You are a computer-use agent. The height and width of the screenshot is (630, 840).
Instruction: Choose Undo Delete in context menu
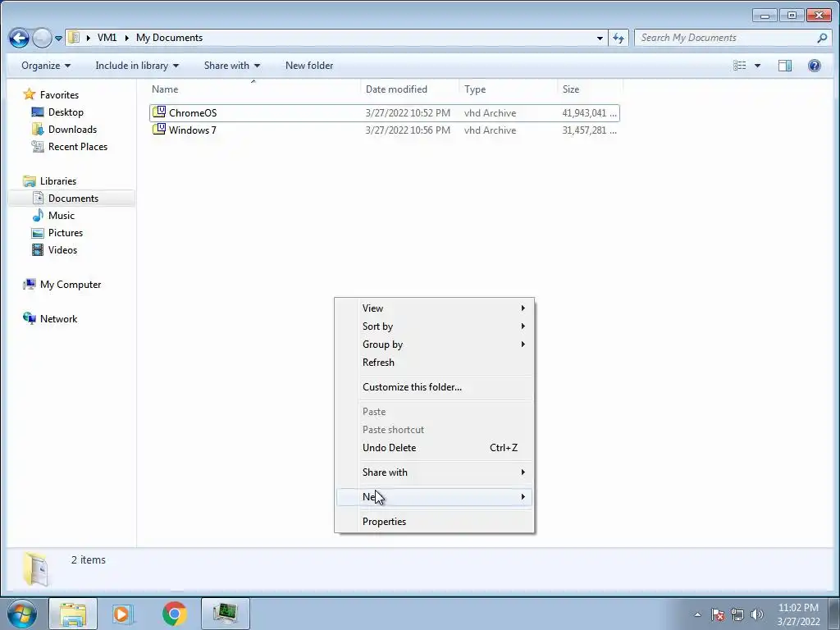(x=435, y=447)
